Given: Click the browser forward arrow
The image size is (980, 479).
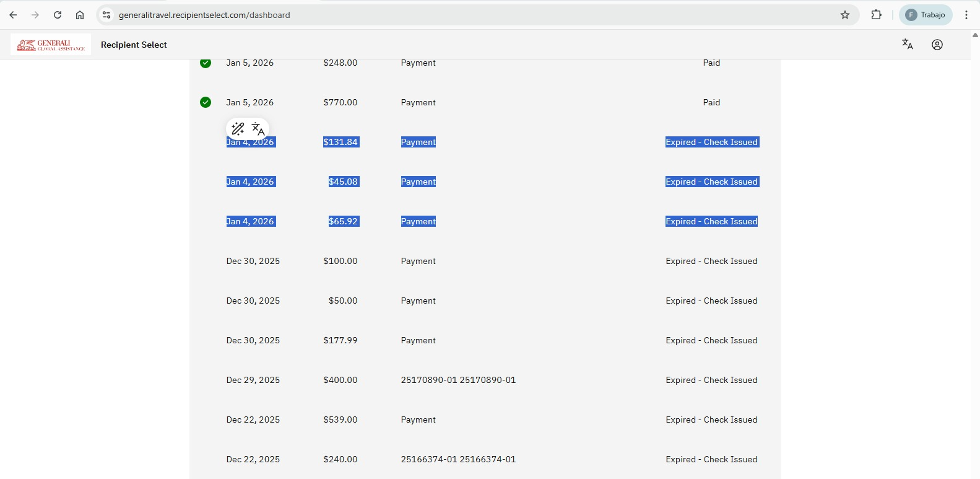Looking at the screenshot, I should pyautogui.click(x=35, y=15).
